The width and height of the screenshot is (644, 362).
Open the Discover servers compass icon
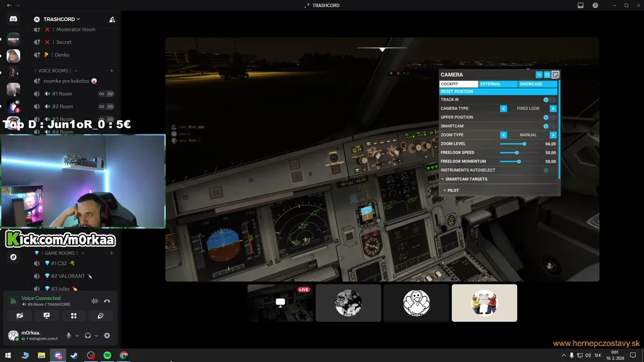click(x=13, y=257)
